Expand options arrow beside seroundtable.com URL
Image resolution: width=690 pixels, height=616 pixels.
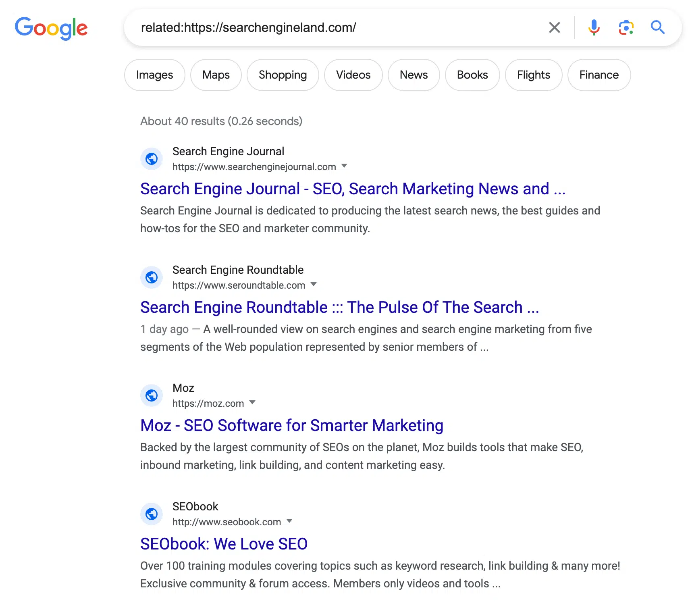[x=314, y=284]
